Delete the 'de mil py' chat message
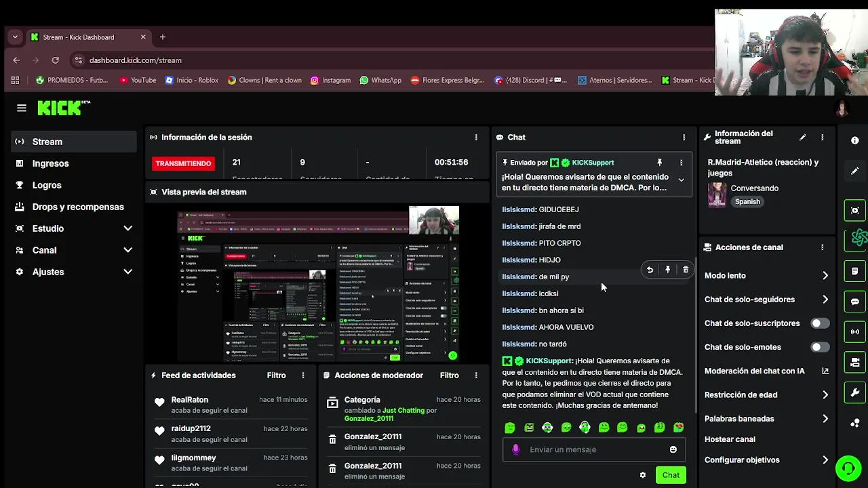Image resolution: width=868 pixels, height=488 pixels. [686, 270]
